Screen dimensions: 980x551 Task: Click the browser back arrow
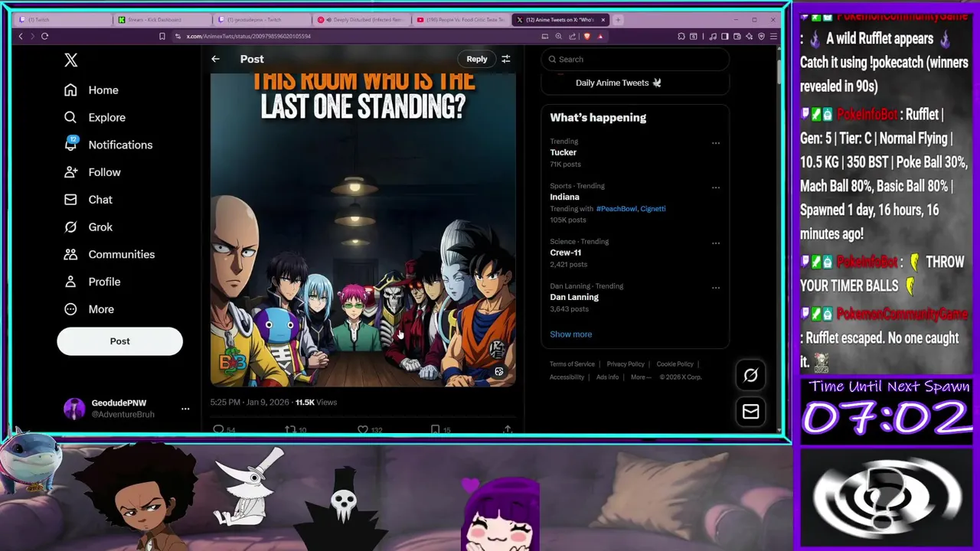pyautogui.click(x=21, y=36)
